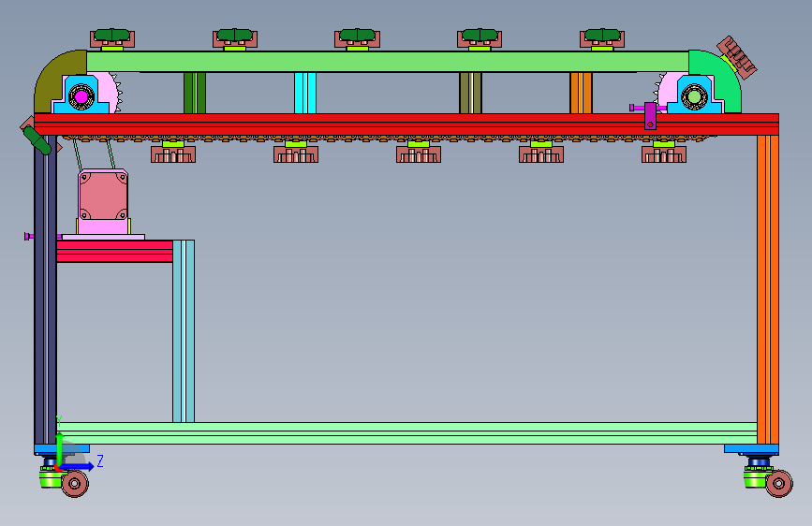Select the green shaft in right bearing
Screen dimensions: 812x526
point(694,96)
